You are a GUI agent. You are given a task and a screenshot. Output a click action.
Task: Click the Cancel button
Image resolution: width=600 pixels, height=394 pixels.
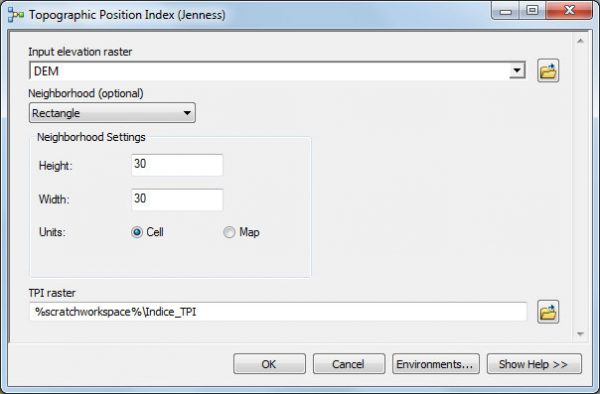click(x=349, y=363)
